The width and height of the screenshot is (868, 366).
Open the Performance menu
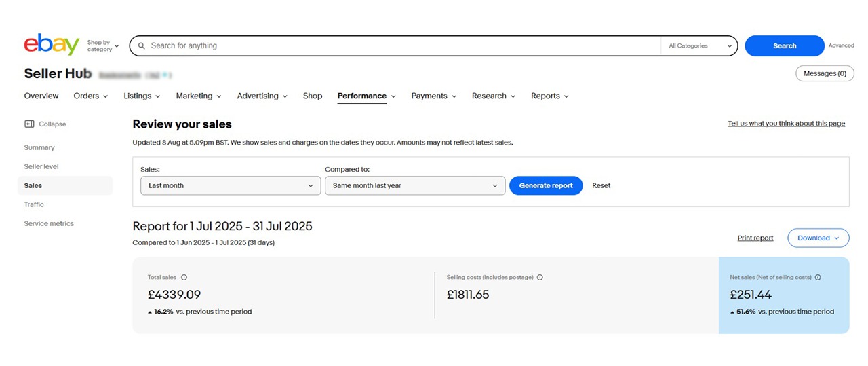click(366, 96)
